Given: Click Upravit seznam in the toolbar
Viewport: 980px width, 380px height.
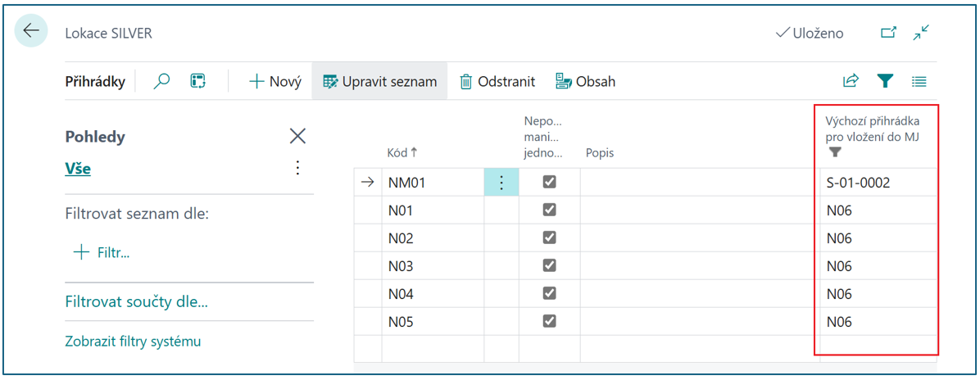Looking at the screenshot, I should point(379,81).
